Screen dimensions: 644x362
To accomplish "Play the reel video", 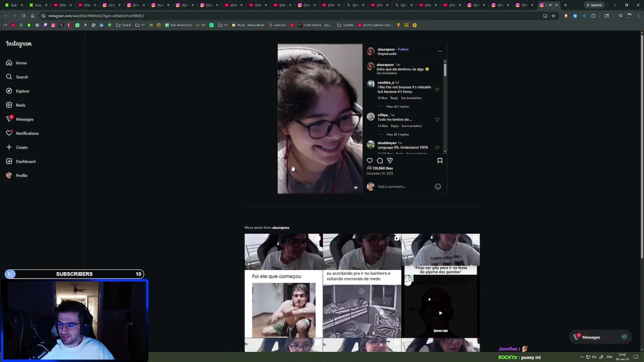I will click(x=320, y=119).
